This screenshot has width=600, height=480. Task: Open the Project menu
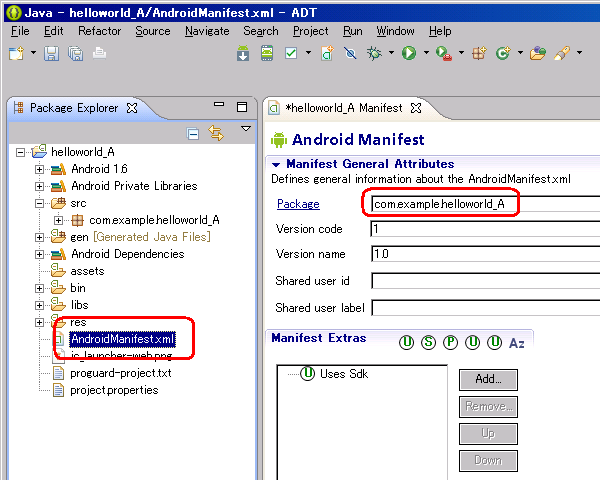[x=310, y=31]
